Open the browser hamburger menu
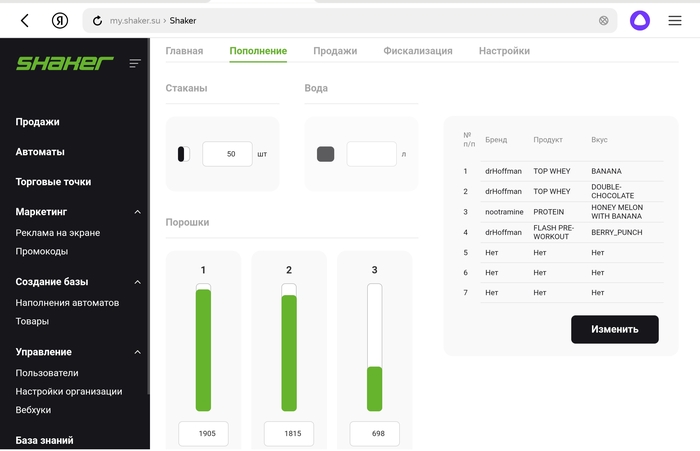700x451 pixels. [675, 20]
